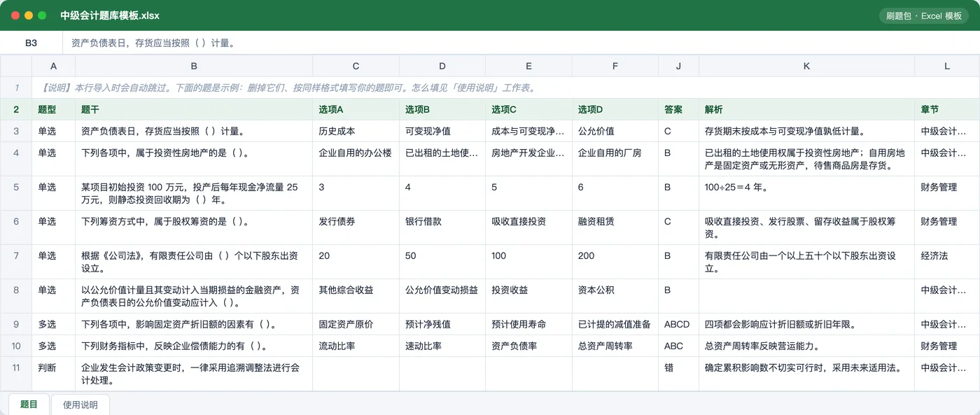Select cell containing 公允价值
Image resolution: width=980 pixels, height=415 pixels.
615,131
